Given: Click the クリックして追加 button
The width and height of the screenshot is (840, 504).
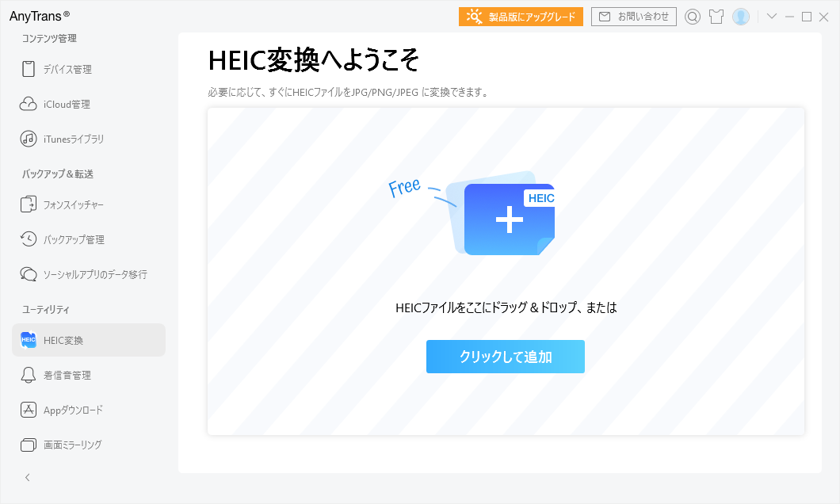Looking at the screenshot, I should pos(505,357).
